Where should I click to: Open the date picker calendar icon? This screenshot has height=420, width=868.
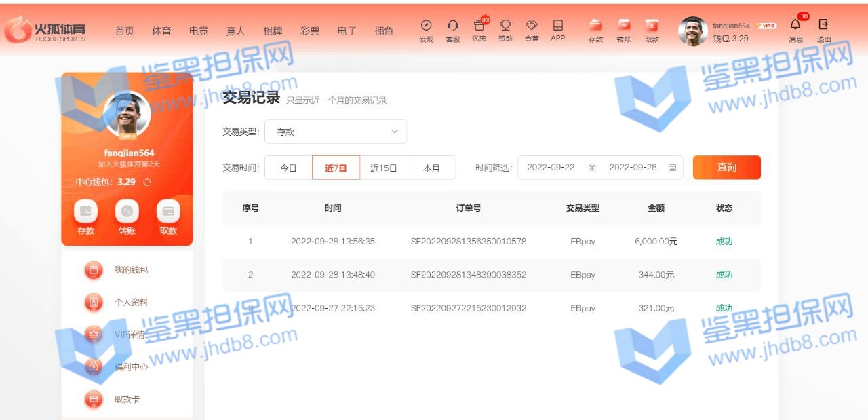(x=672, y=168)
